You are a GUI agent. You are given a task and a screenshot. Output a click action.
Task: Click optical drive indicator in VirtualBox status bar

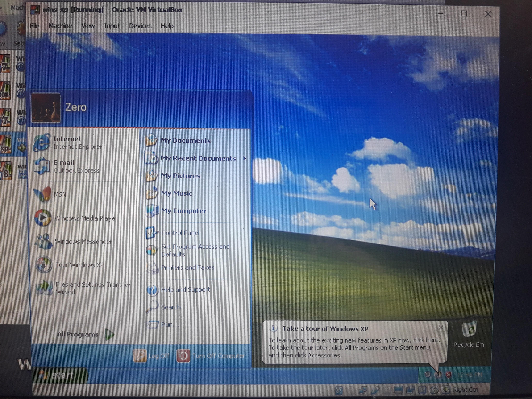351,390
